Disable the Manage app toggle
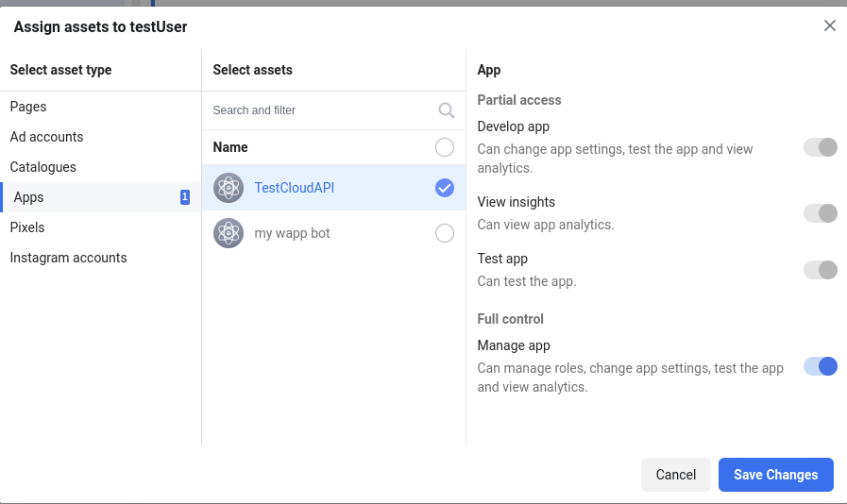 pyautogui.click(x=820, y=366)
